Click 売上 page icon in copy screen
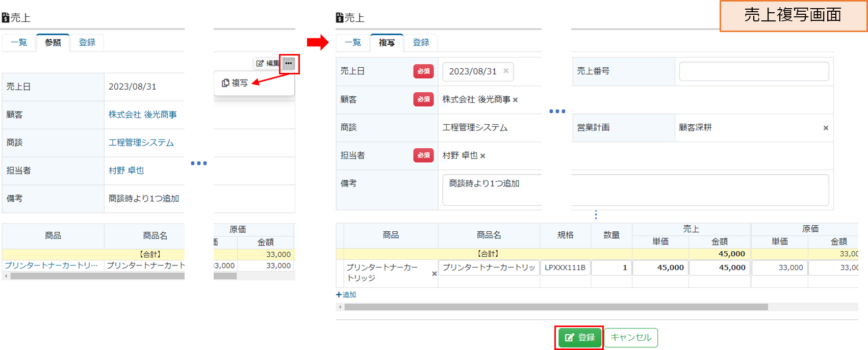 point(340,18)
